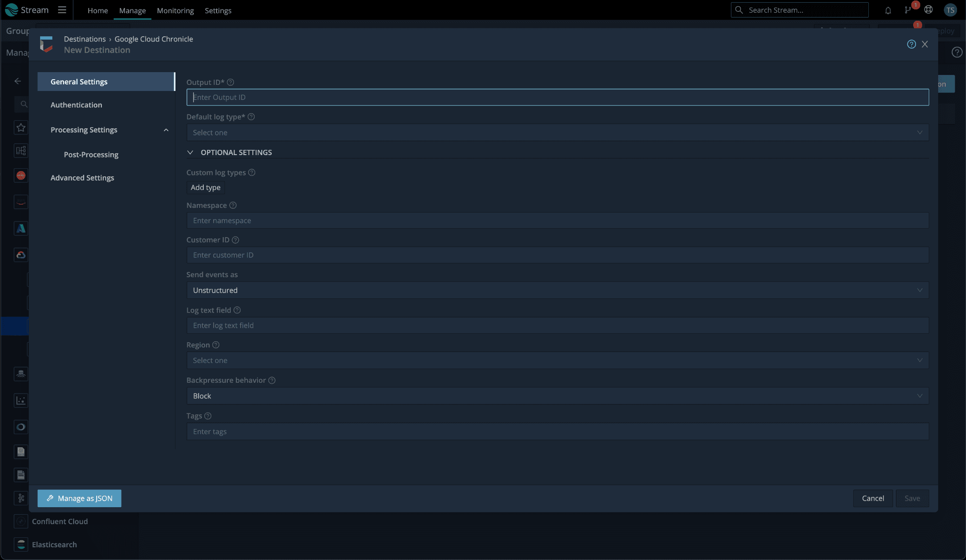
Task: Click the Backpressure behavior help icon
Action: 272,380
